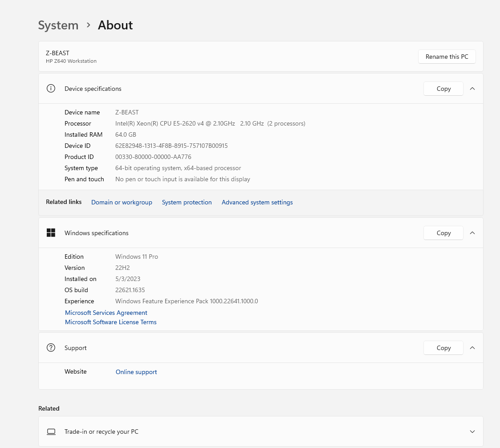Click the Installed on field label
The height and width of the screenshot is (448, 500).
(x=80, y=279)
